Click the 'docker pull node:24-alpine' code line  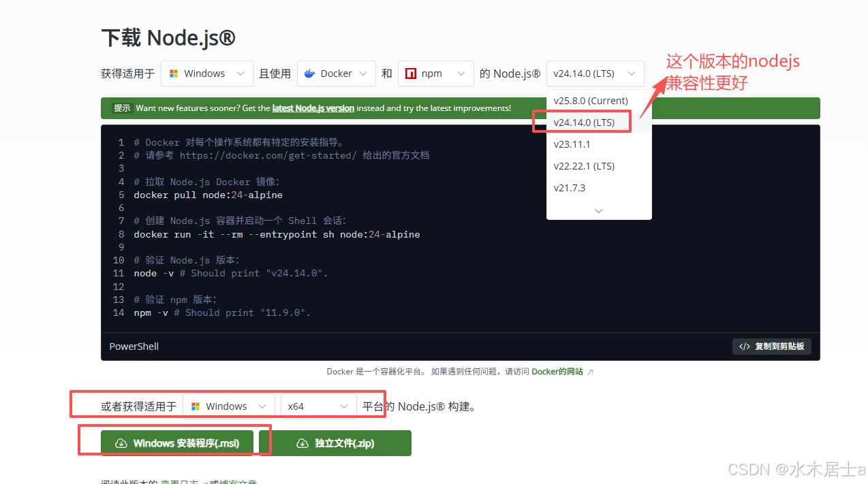208,195
